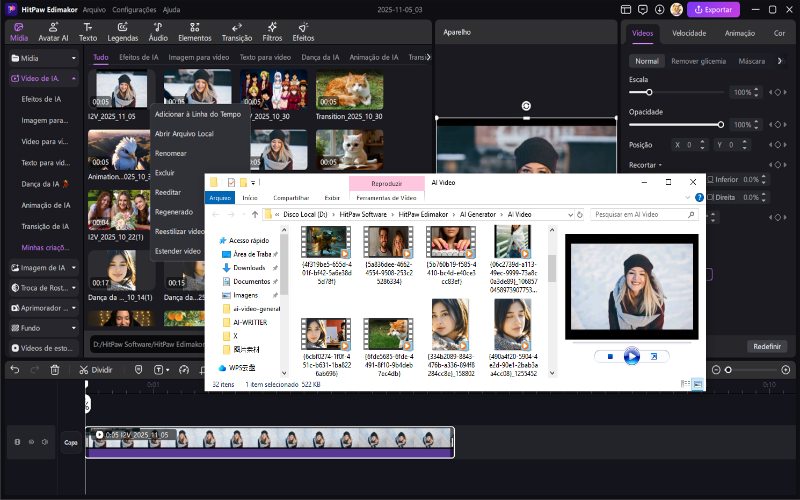The width and height of the screenshot is (800, 500).
Task: Open the Avatar AI tool in toolbar
Action: 53,31
